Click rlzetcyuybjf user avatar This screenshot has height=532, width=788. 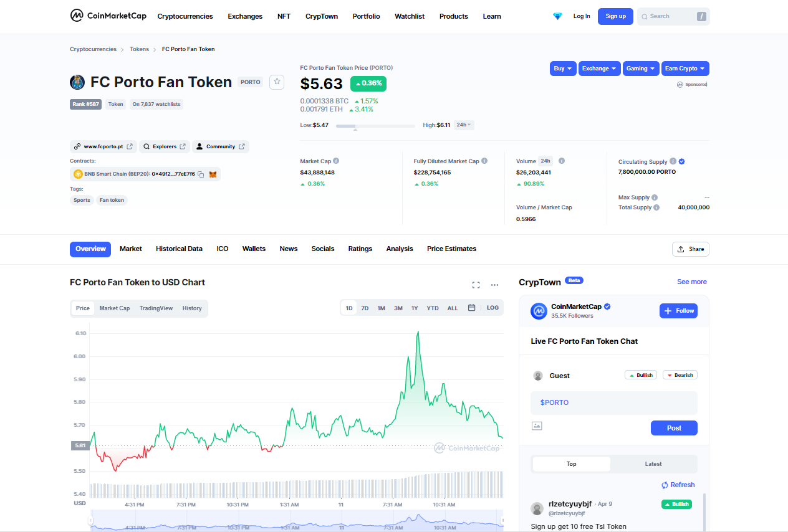click(537, 508)
